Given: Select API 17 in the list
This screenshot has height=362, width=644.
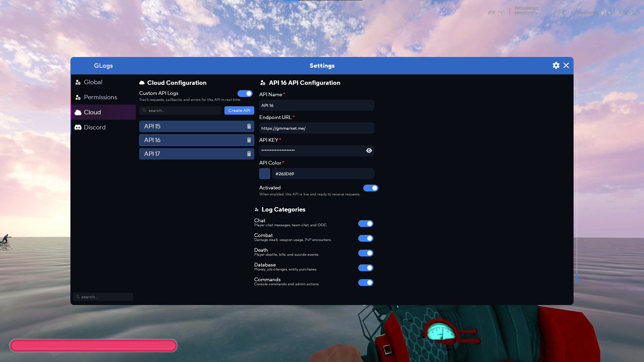Looking at the screenshot, I should 197,154.
